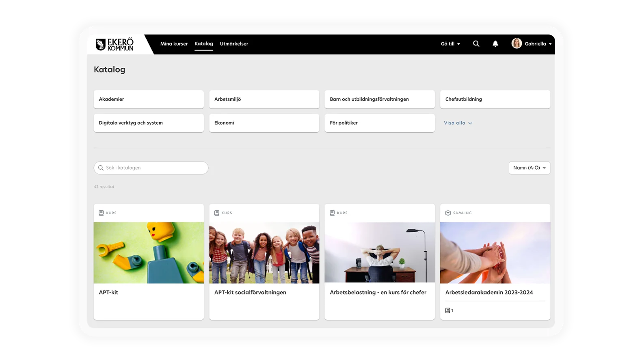Open Digitala verktyg och system category

[149, 123]
